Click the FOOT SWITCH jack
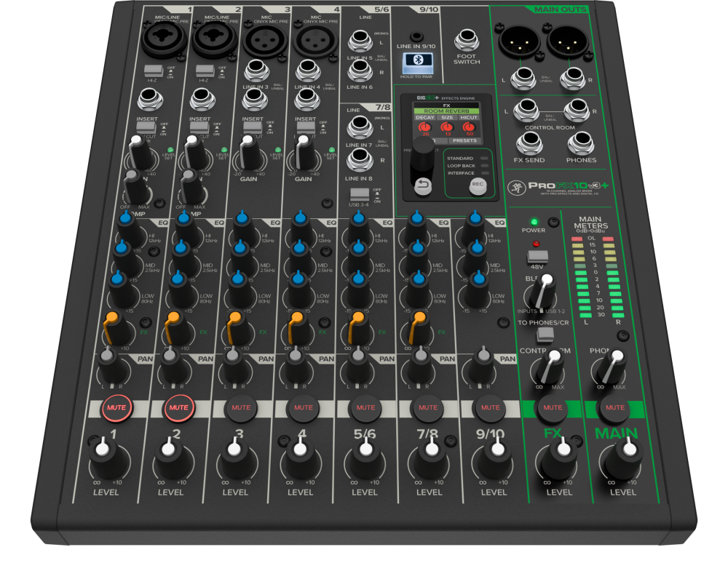Viewport: 728px width, 582px height. click(467, 40)
